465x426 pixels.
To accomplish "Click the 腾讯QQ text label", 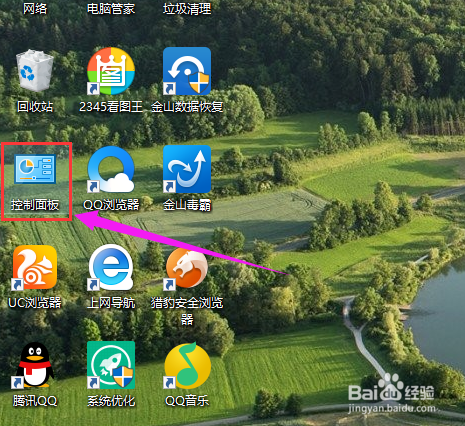I will click(x=35, y=401).
